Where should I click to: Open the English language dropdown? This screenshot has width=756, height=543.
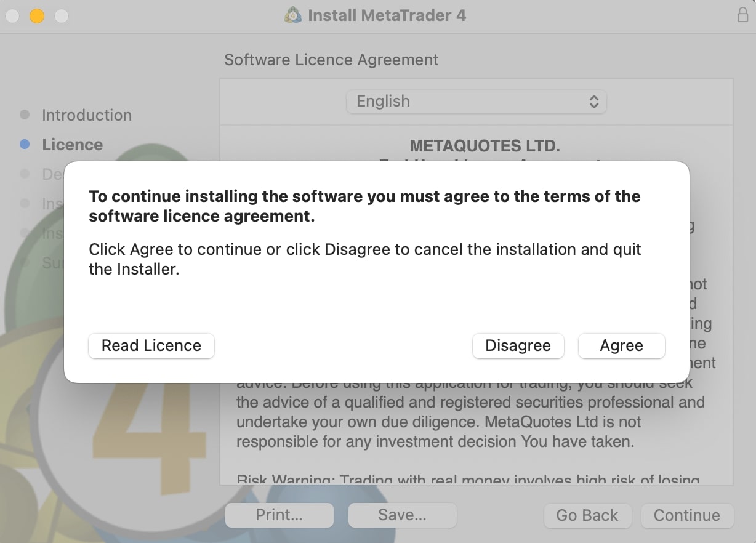click(x=477, y=101)
